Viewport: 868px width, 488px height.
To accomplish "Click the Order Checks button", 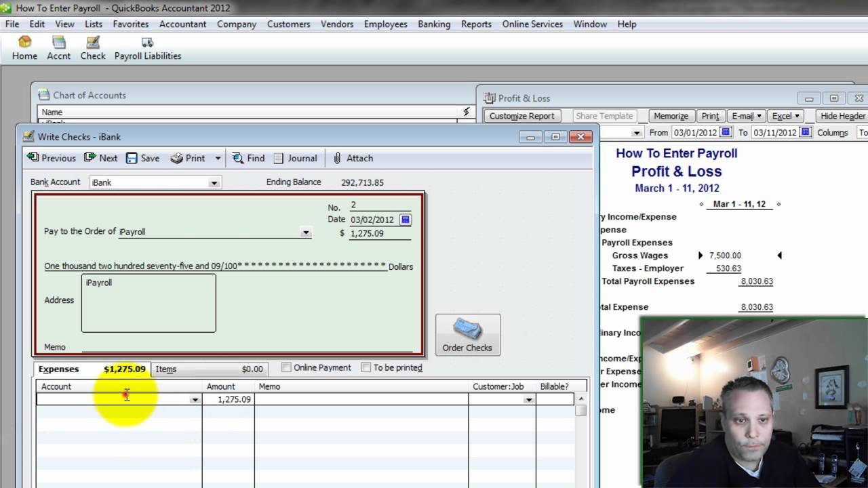I will tap(468, 335).
